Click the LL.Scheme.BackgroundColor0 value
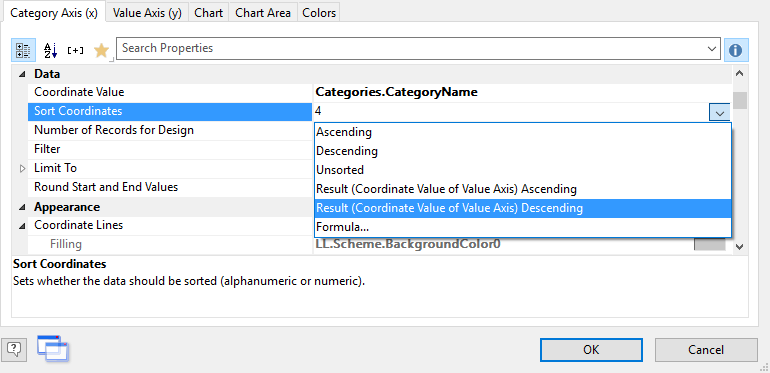Screen dimensions: 770x373 tap(408, 244)
